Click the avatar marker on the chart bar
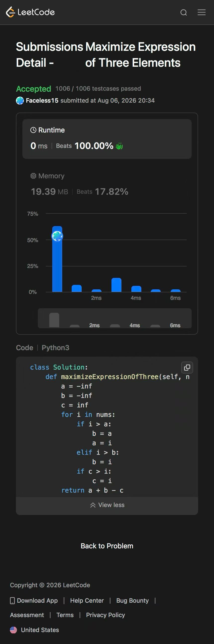Viewport: 214px width, 644px height. (x=57, y=236)
